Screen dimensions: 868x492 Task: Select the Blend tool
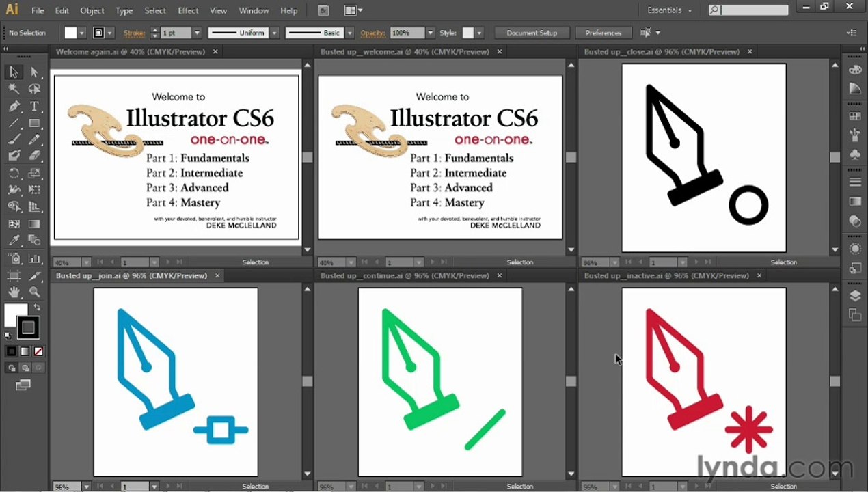click(34, 241)
